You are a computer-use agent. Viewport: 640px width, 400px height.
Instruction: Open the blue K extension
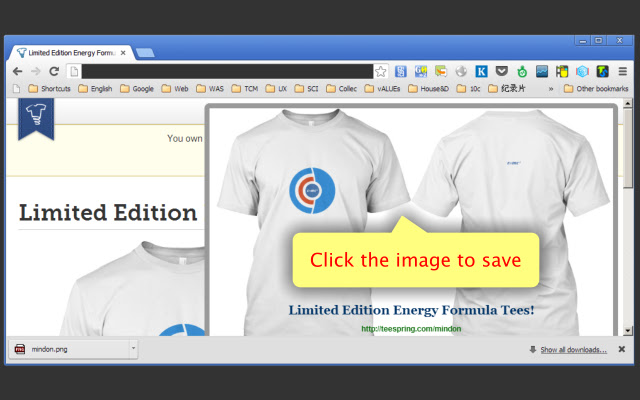[481, 71]
